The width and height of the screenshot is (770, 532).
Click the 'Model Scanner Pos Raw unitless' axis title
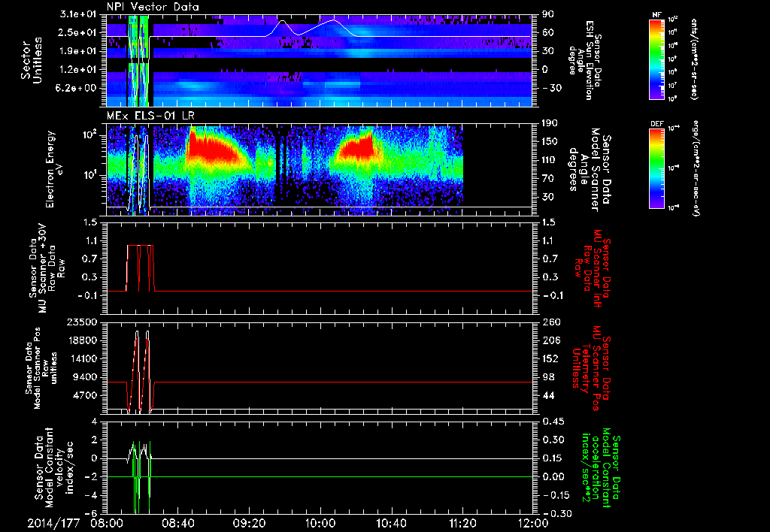[41, 368]
